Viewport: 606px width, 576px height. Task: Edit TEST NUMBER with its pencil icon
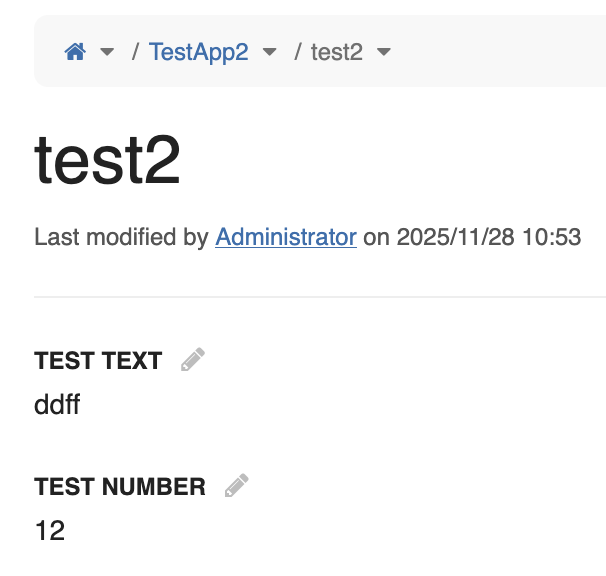click(236, 486)
